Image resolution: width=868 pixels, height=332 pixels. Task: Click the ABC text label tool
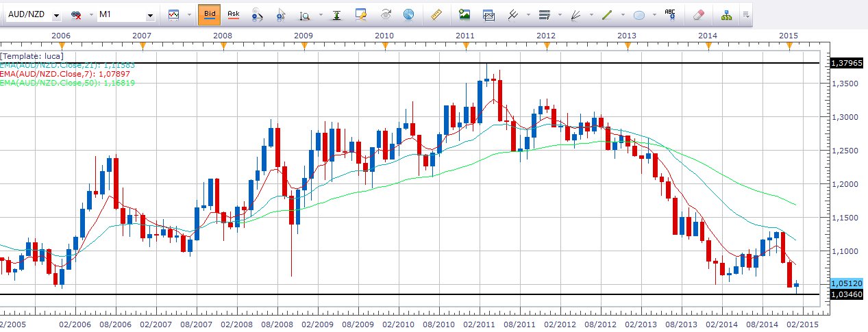(x=669, y=14)
